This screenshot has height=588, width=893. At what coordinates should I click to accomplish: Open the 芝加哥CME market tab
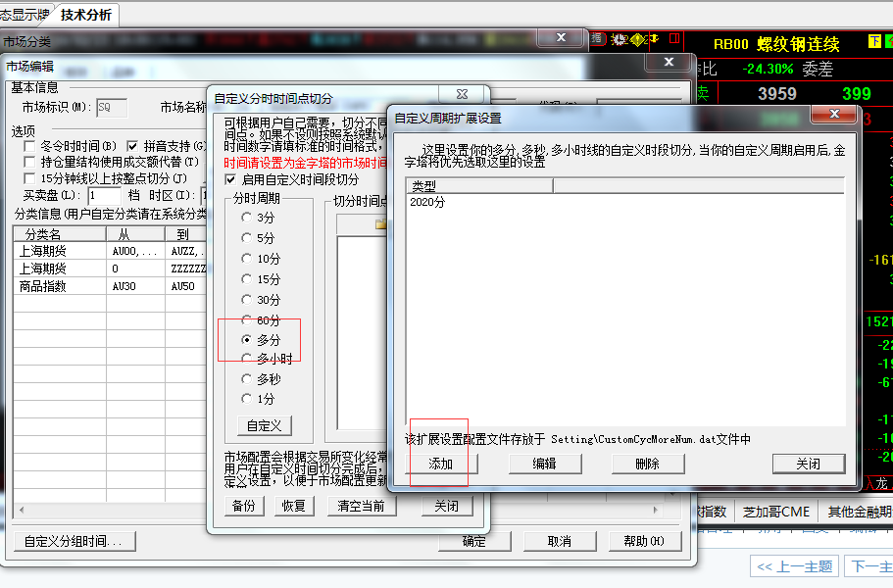tap(776, 512)
